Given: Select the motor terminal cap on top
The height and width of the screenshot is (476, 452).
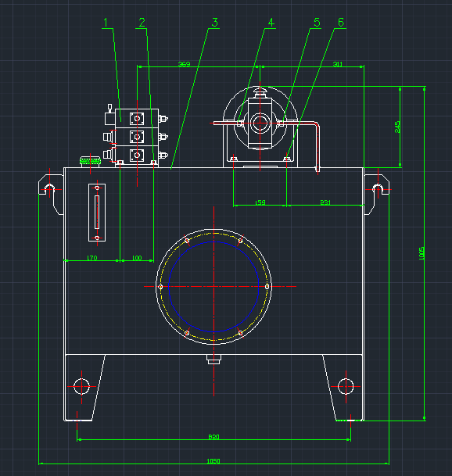Looking at the screenshot, I should click(x=260, y=91).
